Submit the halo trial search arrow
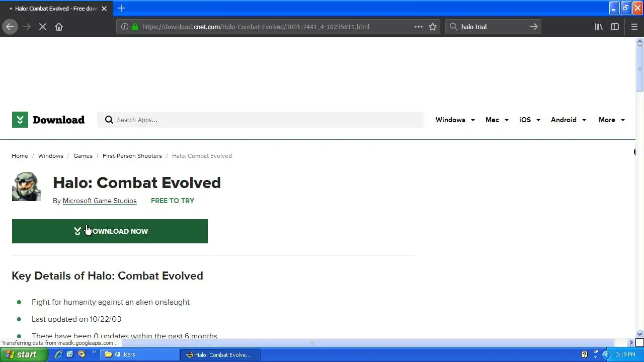The image size is (644, 362). [534, 27]
